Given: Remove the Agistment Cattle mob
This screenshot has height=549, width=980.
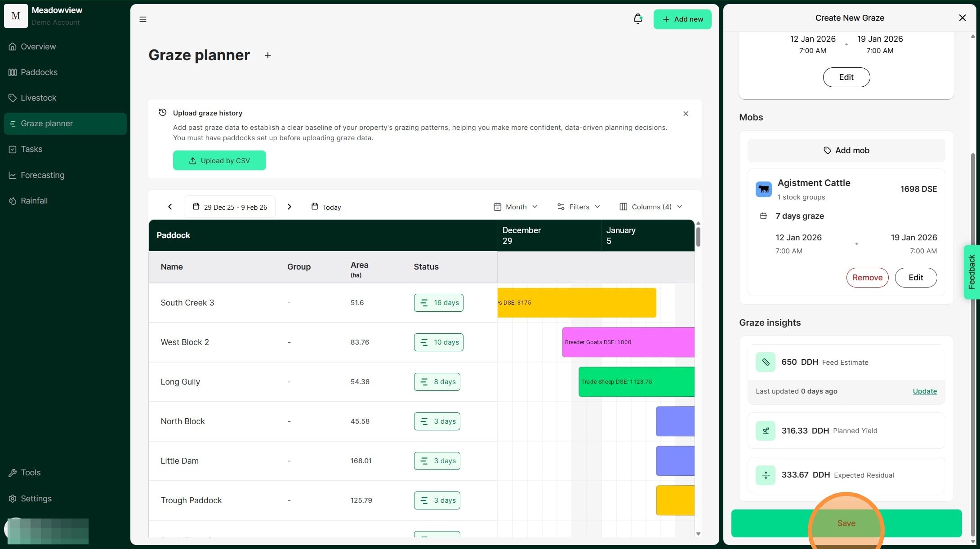Looking at the screenshot, I should click(x=867, y=278).
